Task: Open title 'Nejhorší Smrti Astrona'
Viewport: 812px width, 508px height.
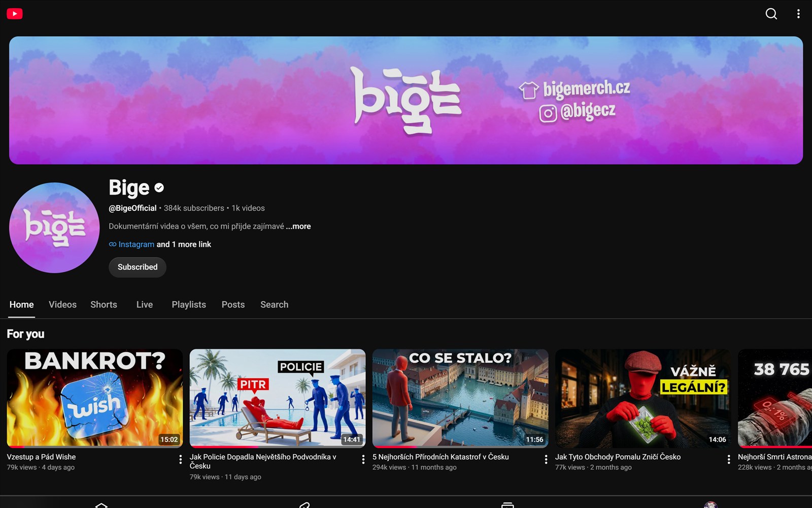Action: click(775, 457)
